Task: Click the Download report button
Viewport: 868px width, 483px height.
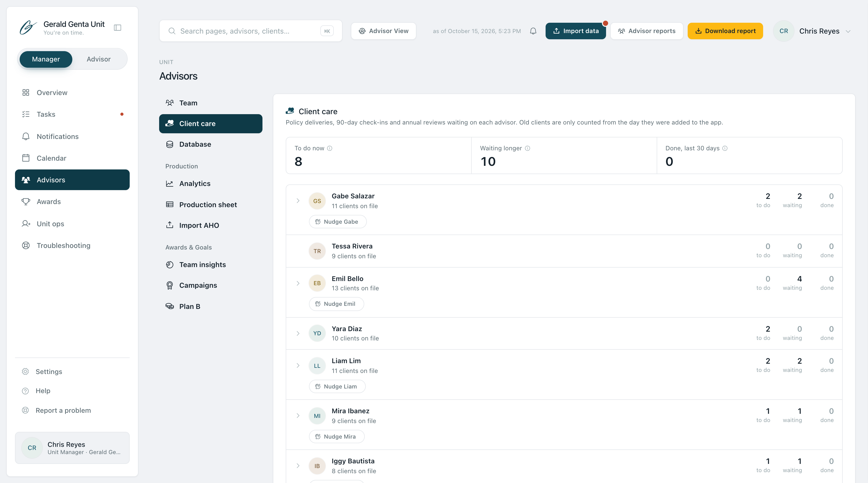Action: pyautogui.click(x=725, y=31)
